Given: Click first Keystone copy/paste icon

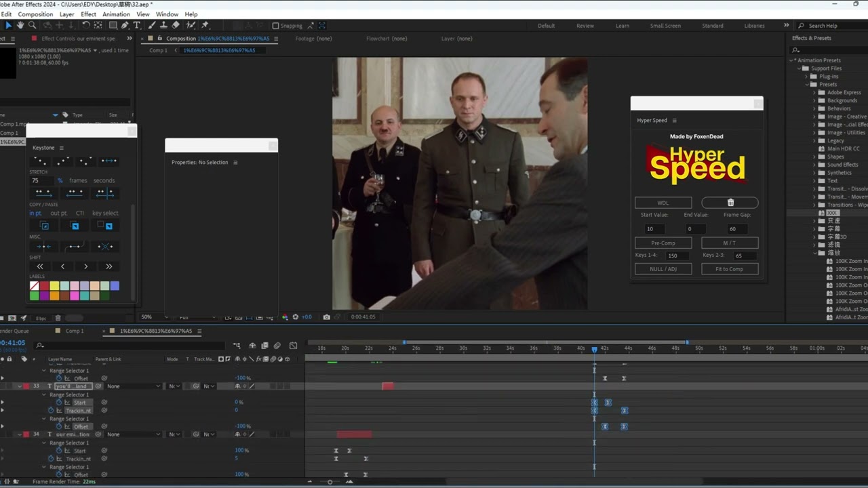Looking at the screenshot, I should coord(45,226).
